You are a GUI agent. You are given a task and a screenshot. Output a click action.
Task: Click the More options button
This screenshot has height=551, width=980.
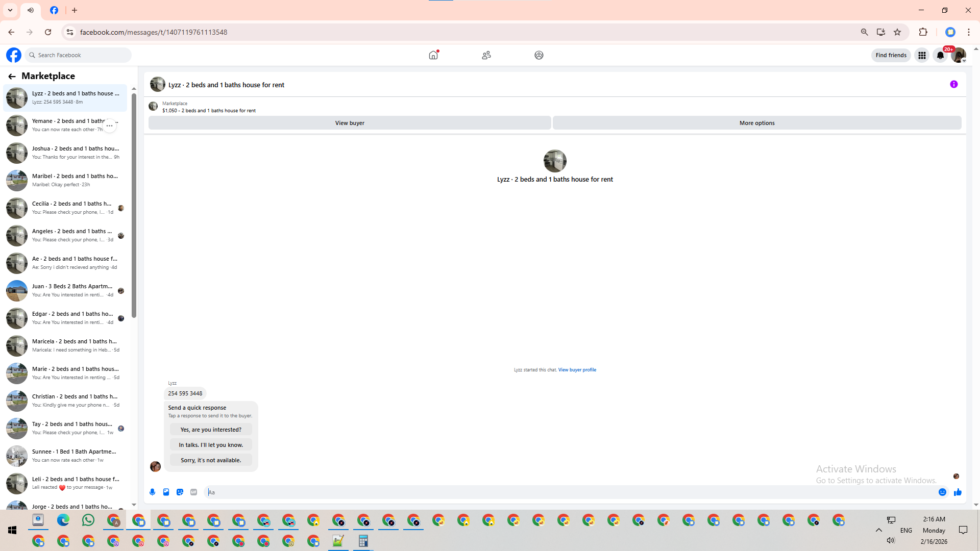tap(756, 123)
